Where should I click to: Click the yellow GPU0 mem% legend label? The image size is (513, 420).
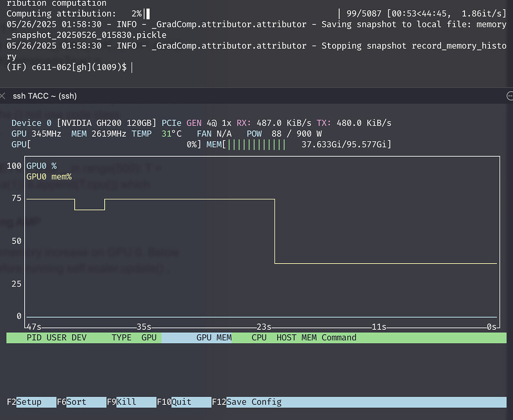pyautogui.click(x=49, y=176)
